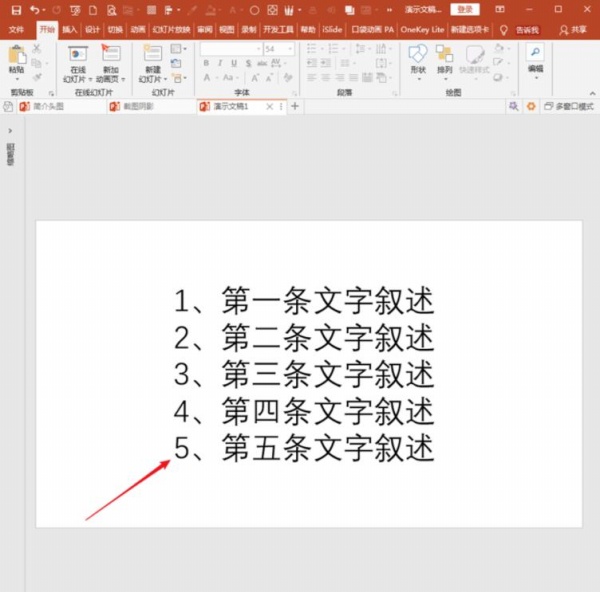Switch to the 动画 tab
Viewport: 600px width, 592px height.
[x=138, y=29]
